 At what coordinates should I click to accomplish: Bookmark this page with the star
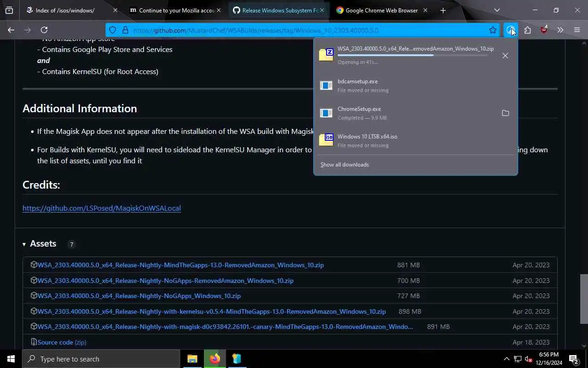[x=493, y=30]
